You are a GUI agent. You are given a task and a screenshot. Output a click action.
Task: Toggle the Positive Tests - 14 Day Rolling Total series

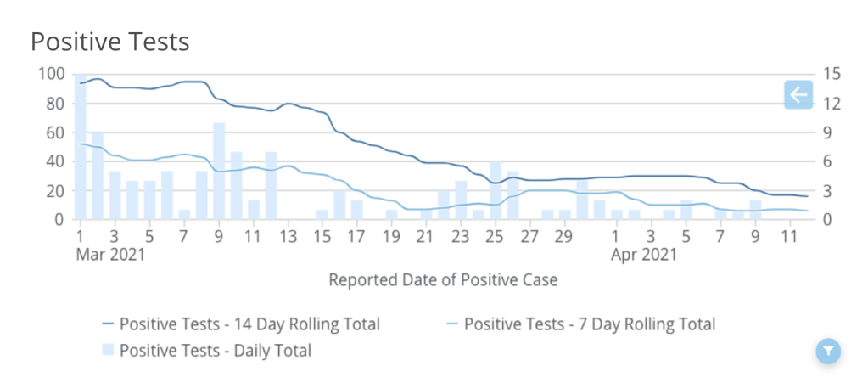pos(249,324)
